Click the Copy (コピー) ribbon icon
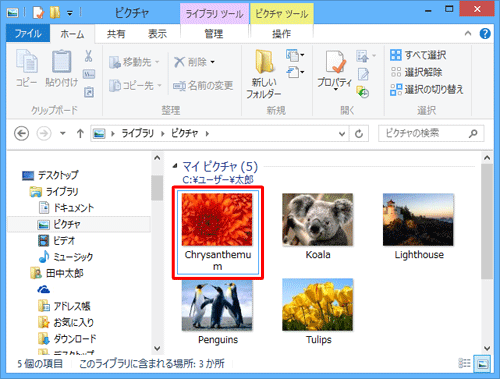The width and height of the screenshot is (500, 379). click(27, 62)
